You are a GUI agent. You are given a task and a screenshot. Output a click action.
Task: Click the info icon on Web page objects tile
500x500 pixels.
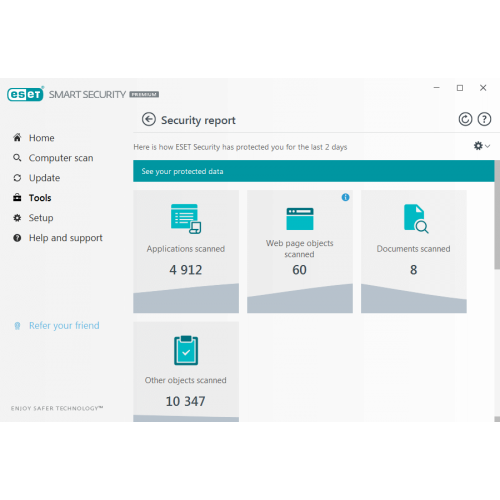pyautogui.click(x=345, y=197)
